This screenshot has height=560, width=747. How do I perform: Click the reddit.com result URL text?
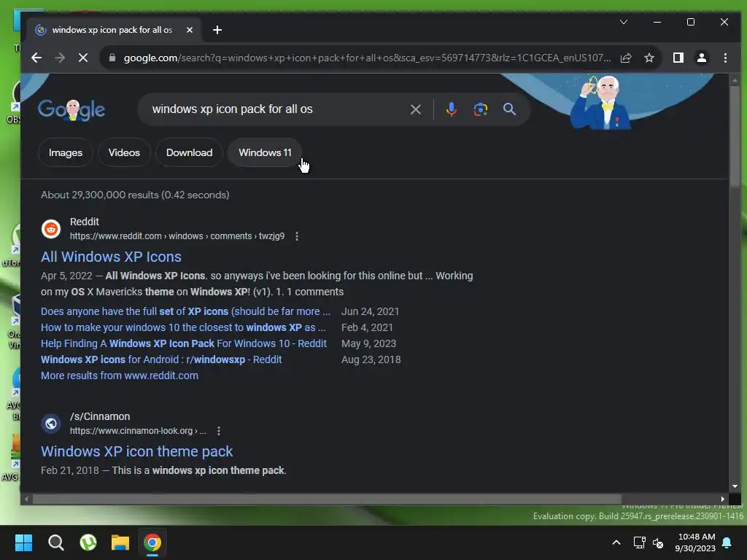(177, 236)
